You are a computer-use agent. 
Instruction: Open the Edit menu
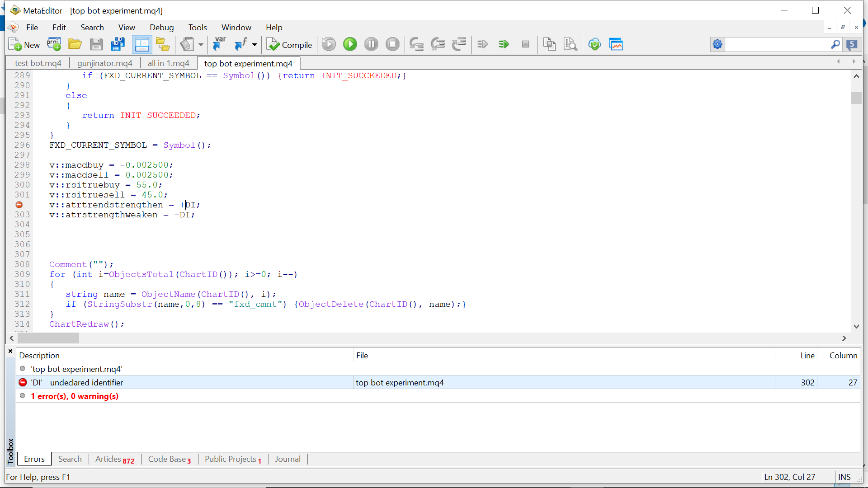click(59, 28)
